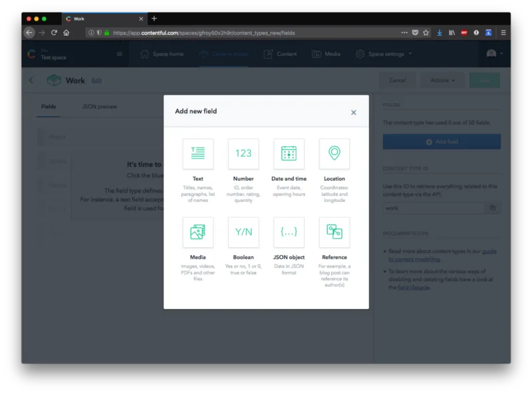The height and width of the screenshot is (394, 532).
Task: Open the Content navigation item
Action: (x=280, y=54)
